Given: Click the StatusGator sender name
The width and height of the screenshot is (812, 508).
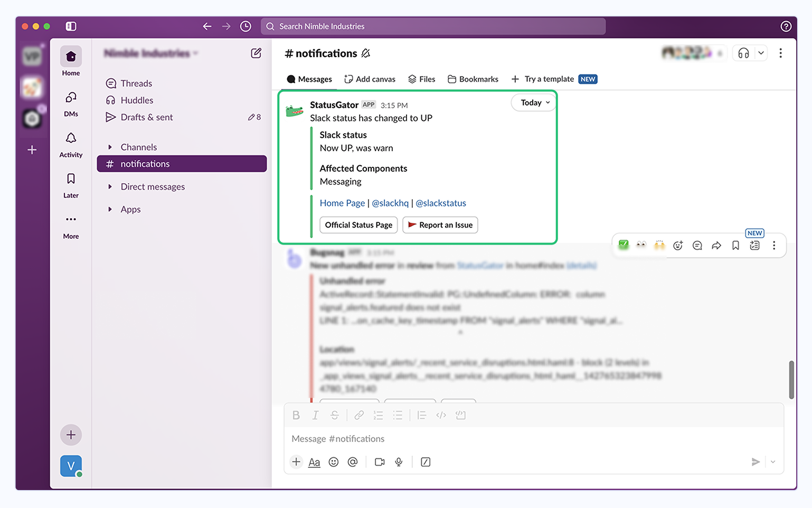Looking at the screenshot, I should (334, 105).
